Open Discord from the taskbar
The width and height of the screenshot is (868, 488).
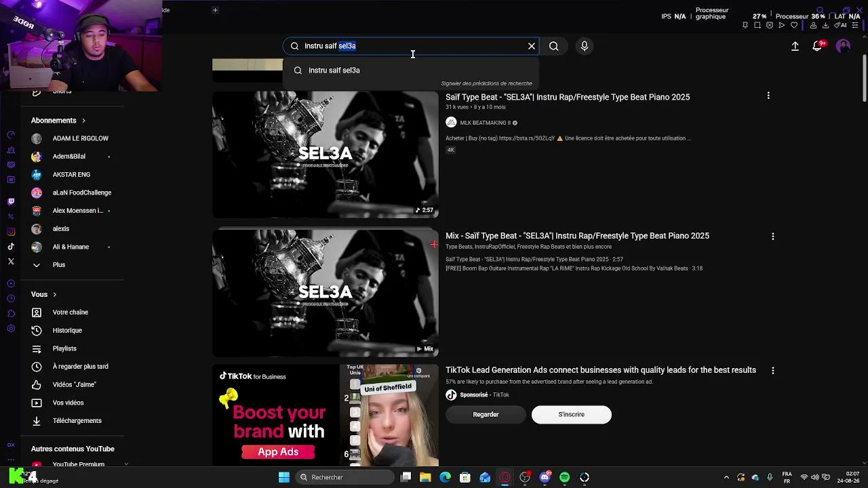(545, 477)
